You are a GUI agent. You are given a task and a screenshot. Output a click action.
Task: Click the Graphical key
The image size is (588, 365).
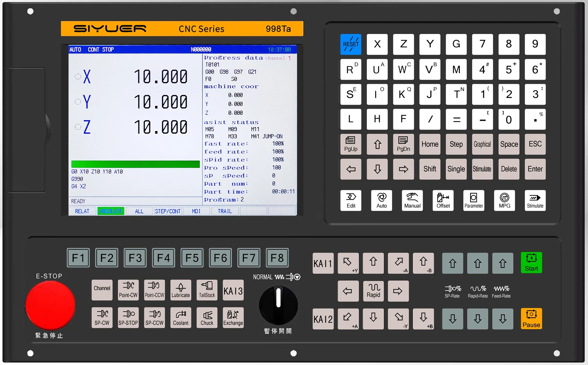[x=483, y=144]
